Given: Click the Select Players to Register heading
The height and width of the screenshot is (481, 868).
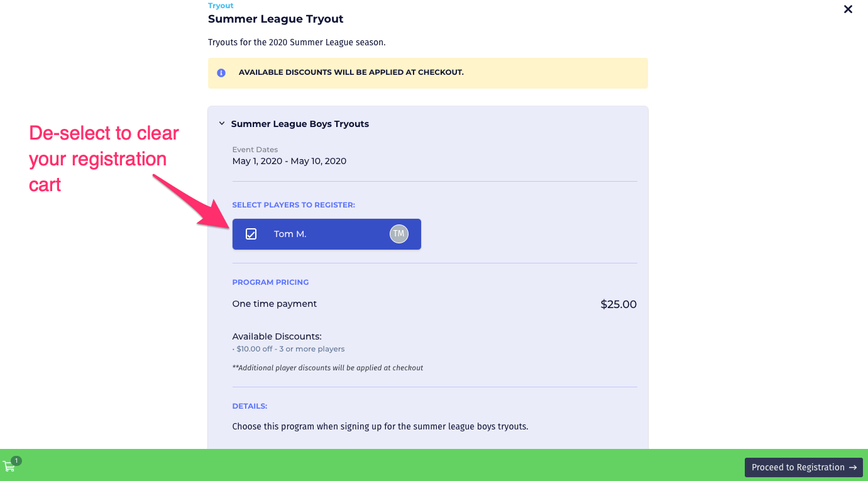Looking at the screenshot, I should point(294,205).
